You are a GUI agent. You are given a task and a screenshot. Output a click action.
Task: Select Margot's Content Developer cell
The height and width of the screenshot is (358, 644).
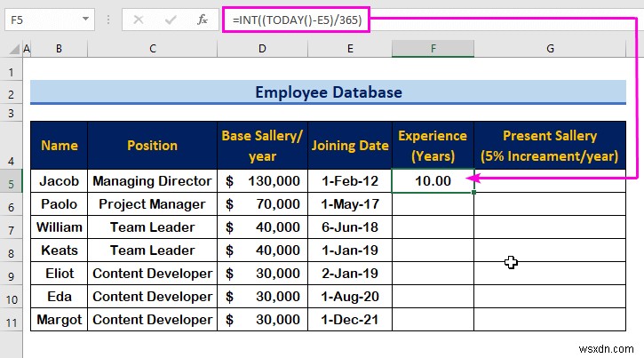point(153,320)
